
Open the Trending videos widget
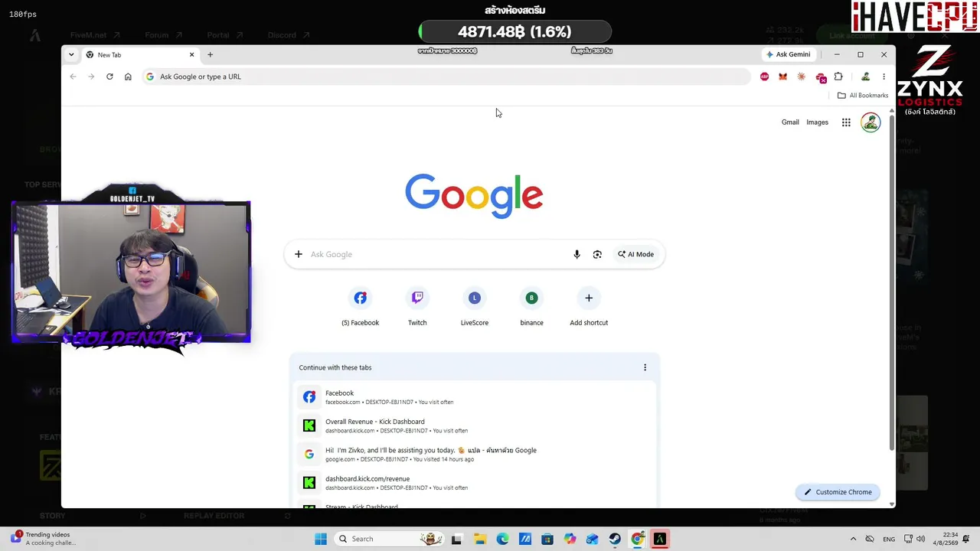43,539
